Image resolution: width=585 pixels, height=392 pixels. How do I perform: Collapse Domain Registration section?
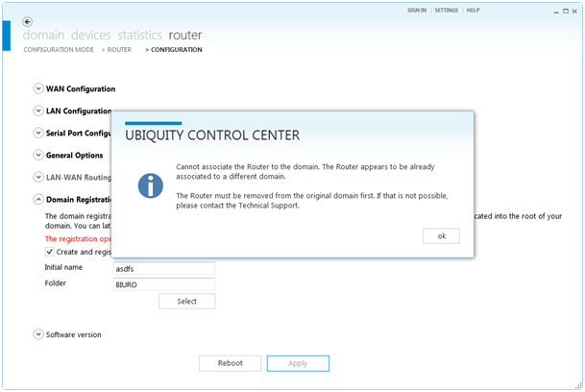click(38, 199)
